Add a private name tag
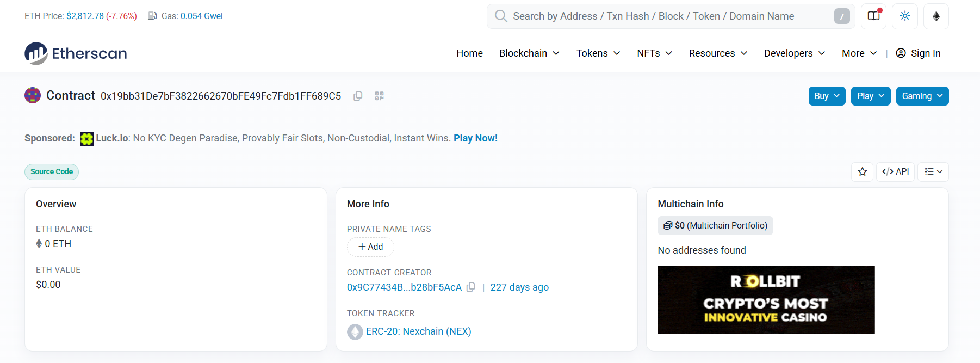The width and height of the screenshot is (980, 363). click(370, 247)
